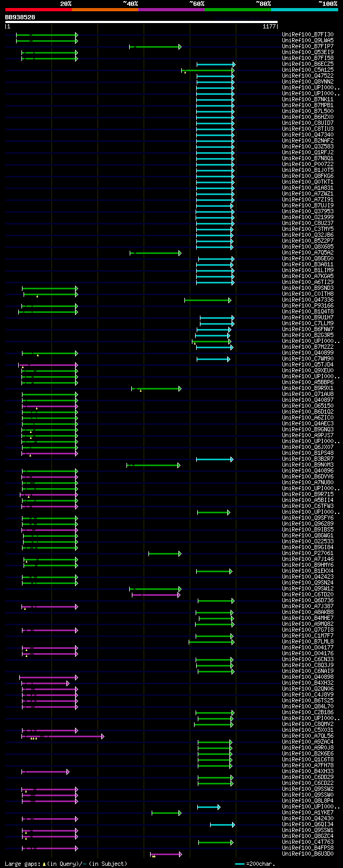Select the UniRef100_A9PJS7 label
Viewport: 343px width, 868px height.
click(308, 436)
